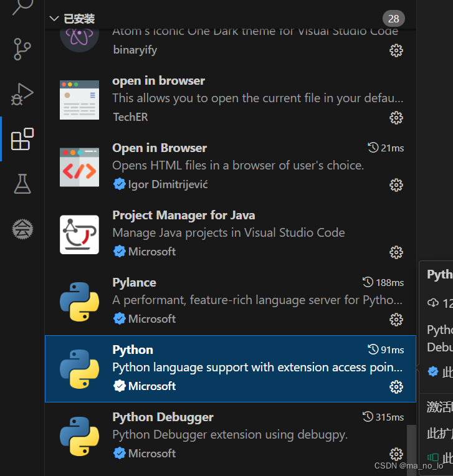Image resolution: width=453 pixels, height=476 pixels.
Task: Click the TechER open in browser thumbnail
Action: pyautogui.click(x=79, y=100)
